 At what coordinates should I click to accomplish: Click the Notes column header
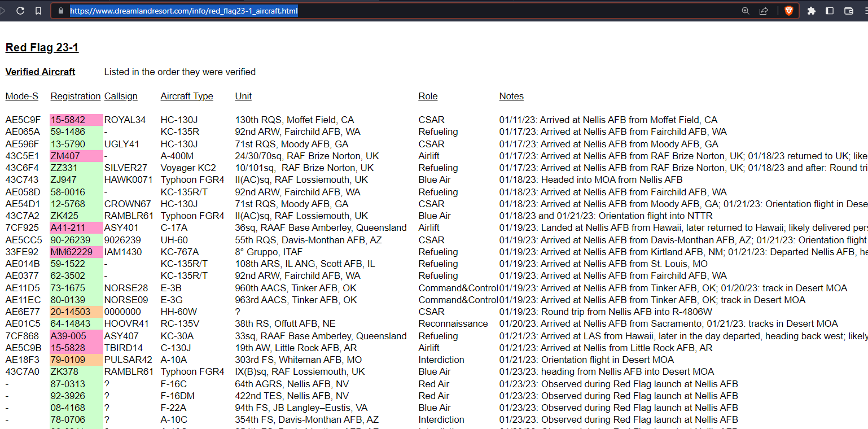pos(511,96)
